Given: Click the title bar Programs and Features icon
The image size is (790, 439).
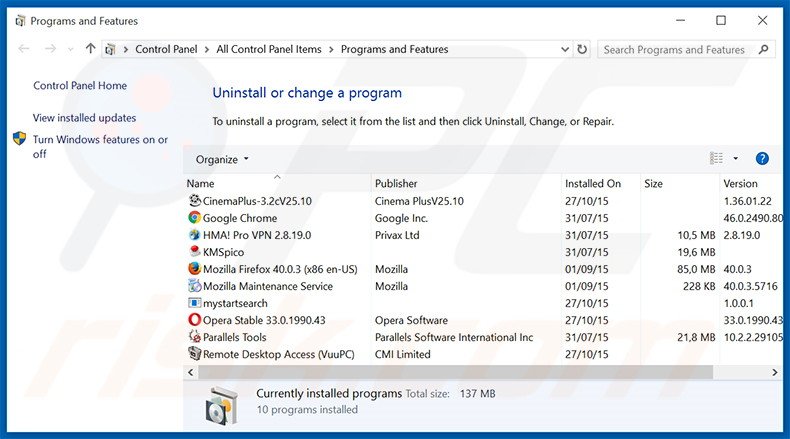Looking at the screenshot, I should (20, 21).
